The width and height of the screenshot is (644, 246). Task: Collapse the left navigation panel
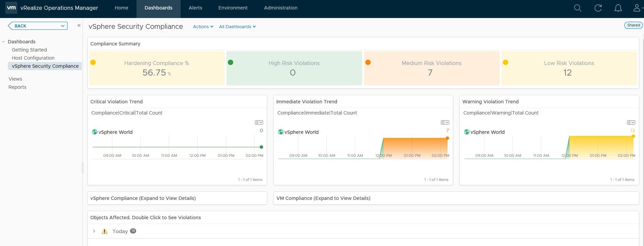(79, 25)
